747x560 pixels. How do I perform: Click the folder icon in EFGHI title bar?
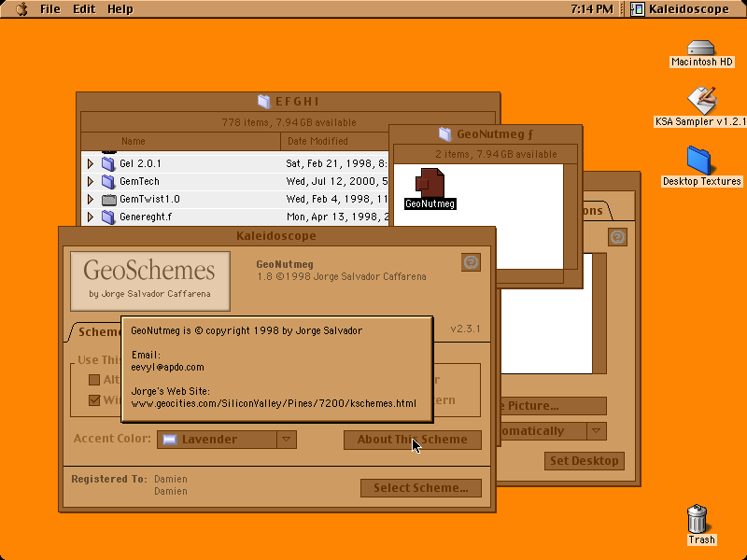[264, 102]
